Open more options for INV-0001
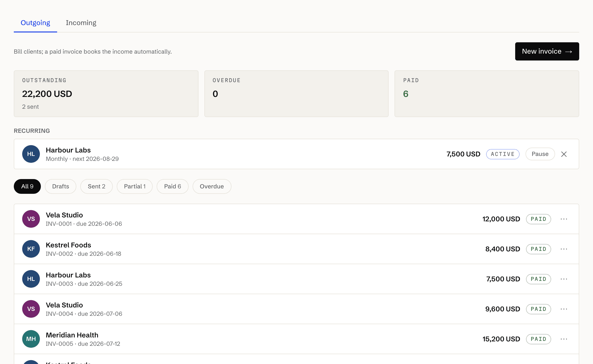This screenshot has height=364, width=593. [564, 219]
